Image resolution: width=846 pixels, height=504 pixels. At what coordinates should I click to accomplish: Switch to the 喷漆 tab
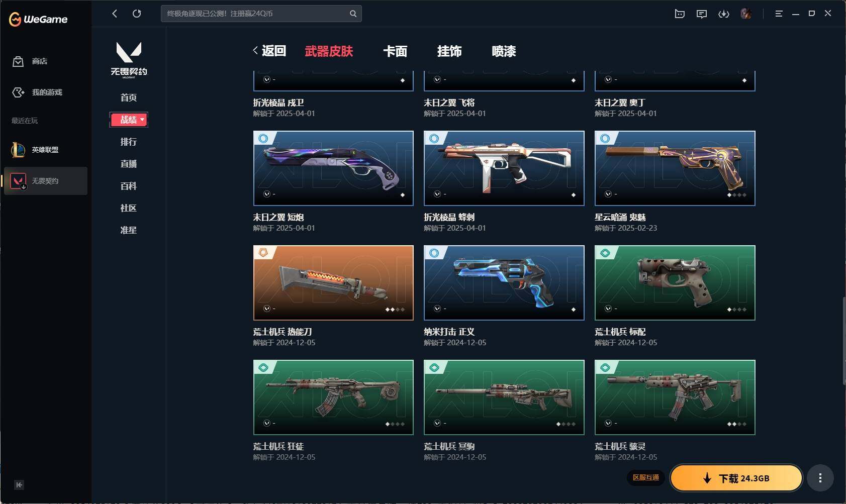[x=504, y=51]
